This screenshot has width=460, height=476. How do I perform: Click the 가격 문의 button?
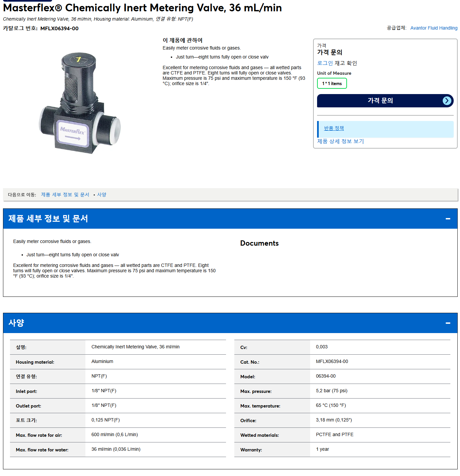point(385,101)
